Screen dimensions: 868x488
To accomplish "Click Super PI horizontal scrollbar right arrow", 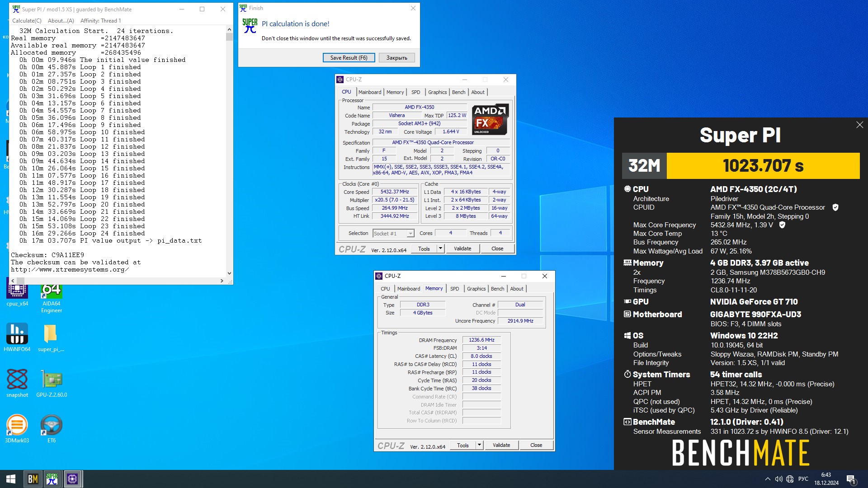I will pos(222,281).
